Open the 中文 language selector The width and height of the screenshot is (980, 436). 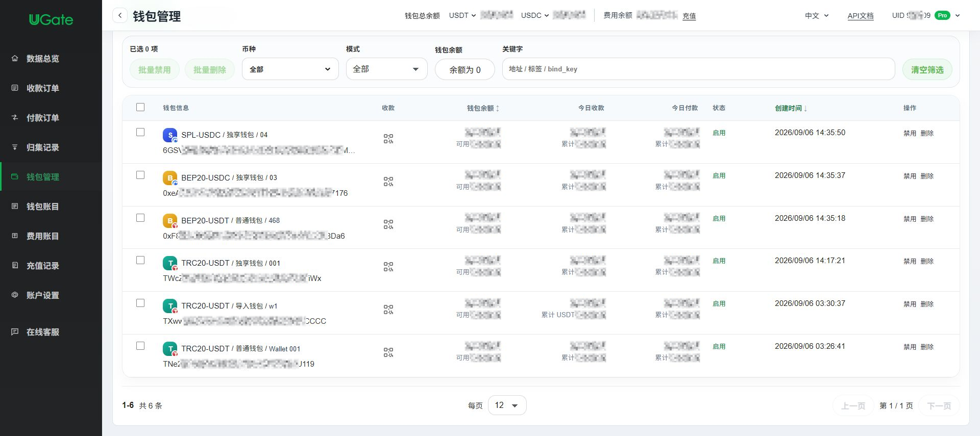coord(817,16)
